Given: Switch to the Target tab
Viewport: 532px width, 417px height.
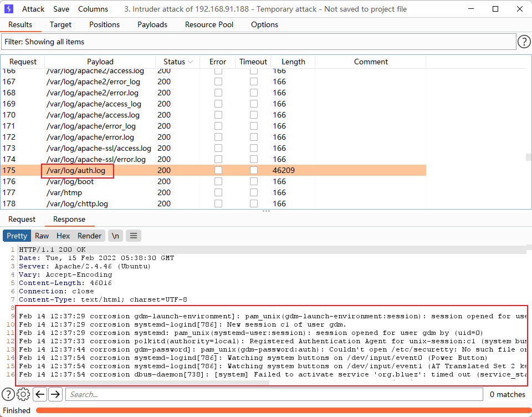Looking at the screenshot, I should pyautogui.click(x=60, y=25).
